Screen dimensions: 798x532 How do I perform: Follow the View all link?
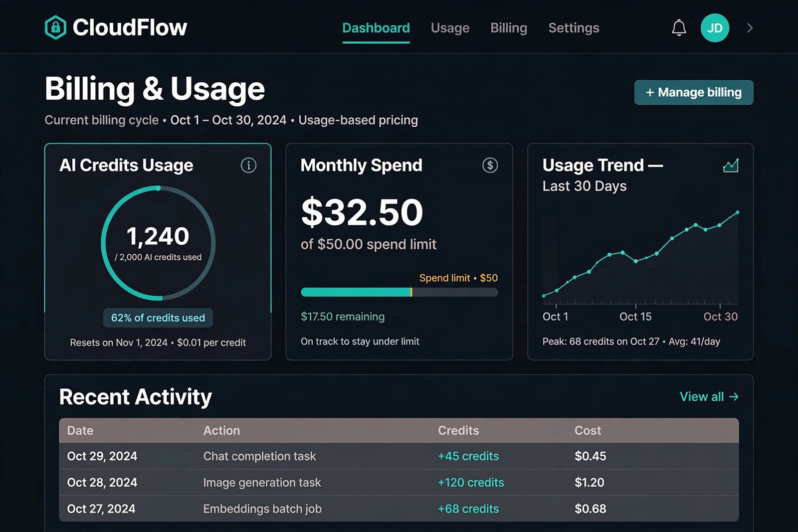point(709,397)
